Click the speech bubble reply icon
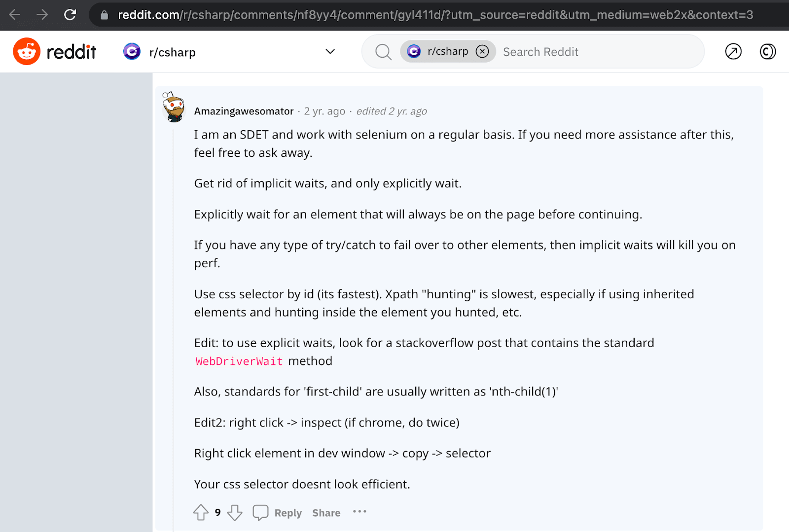The width and height of the screenshot is (789, 532). 260,512
